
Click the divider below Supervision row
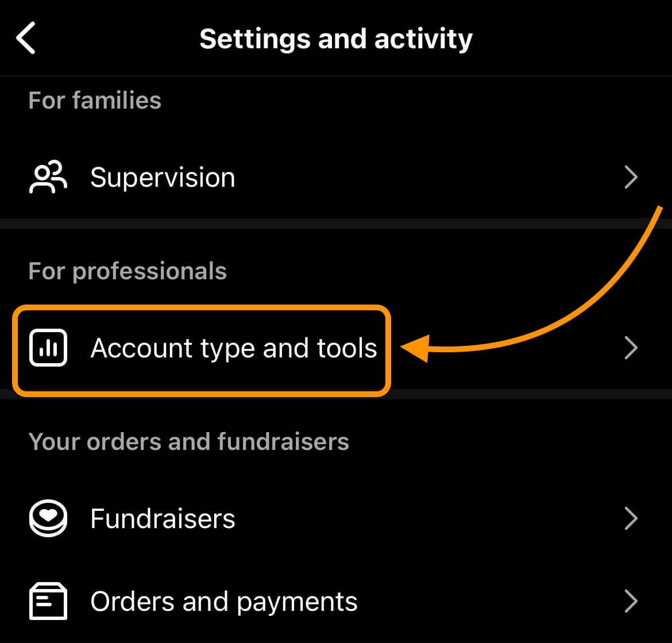click(336, 224)
